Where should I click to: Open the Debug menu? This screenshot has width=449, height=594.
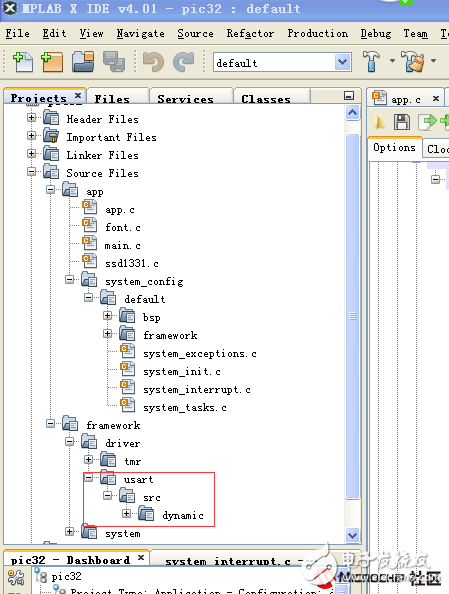click(376, 33)
